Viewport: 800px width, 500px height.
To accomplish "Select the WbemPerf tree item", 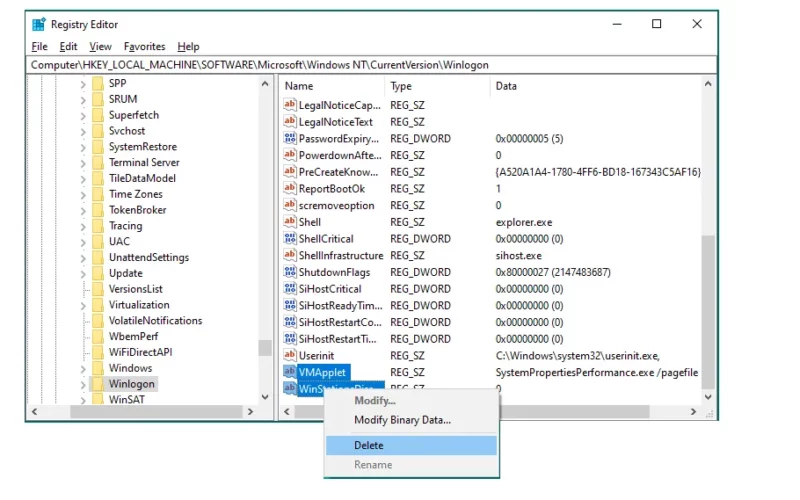I will tap(133, 336).
